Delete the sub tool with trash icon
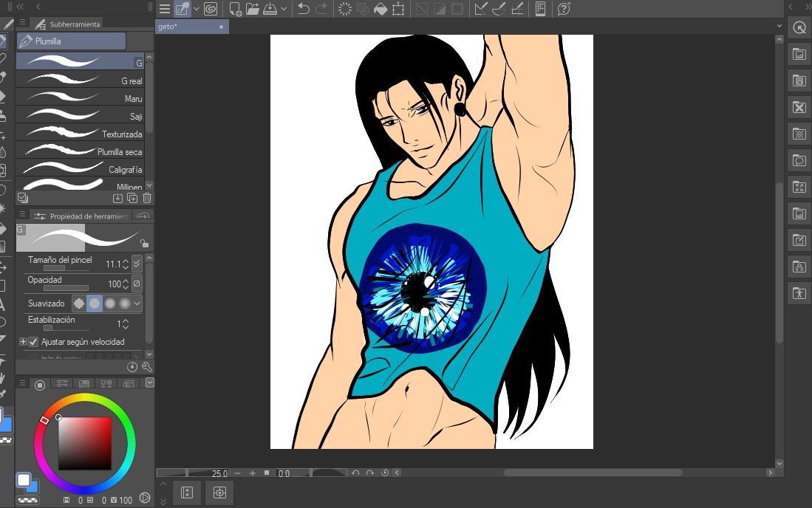Image resolution: width=812 pixels, height=508 pixels. point(147,198)
